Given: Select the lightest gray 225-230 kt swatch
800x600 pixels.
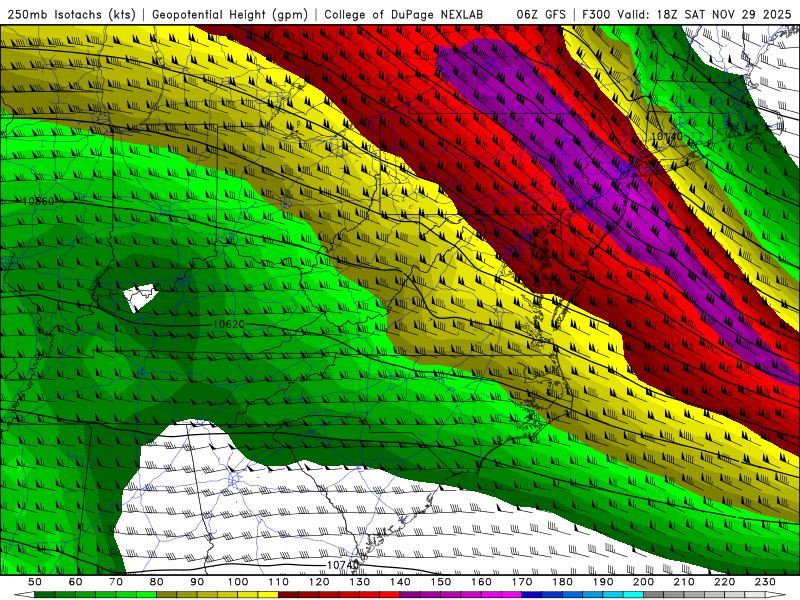Looking at the screenshot, I should click(755, 595).
